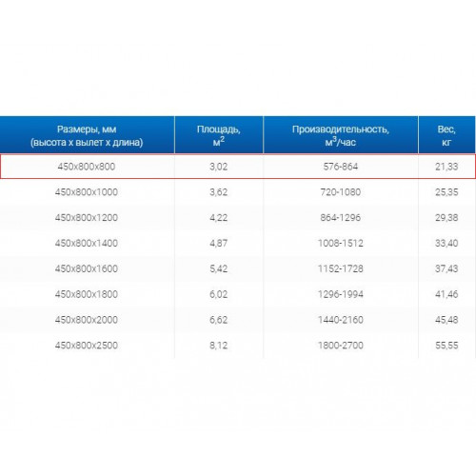This screenshot has width=476, height=476.
Task: Click the weight value 37,43
Action: click(446, 268)
